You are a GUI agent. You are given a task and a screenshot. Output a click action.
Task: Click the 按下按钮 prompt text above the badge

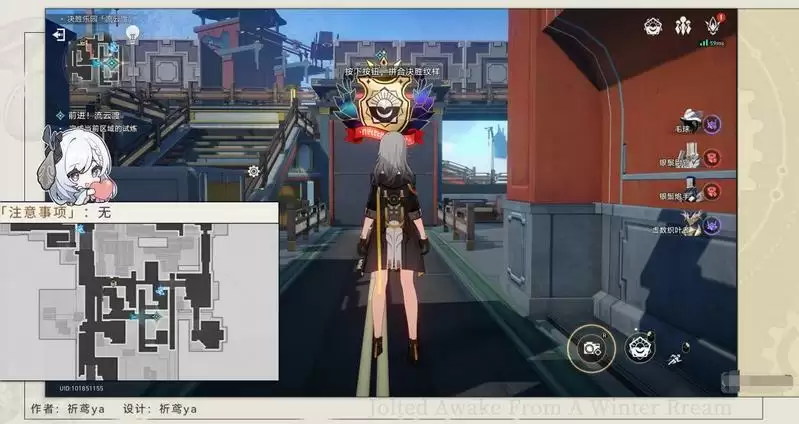376,72
